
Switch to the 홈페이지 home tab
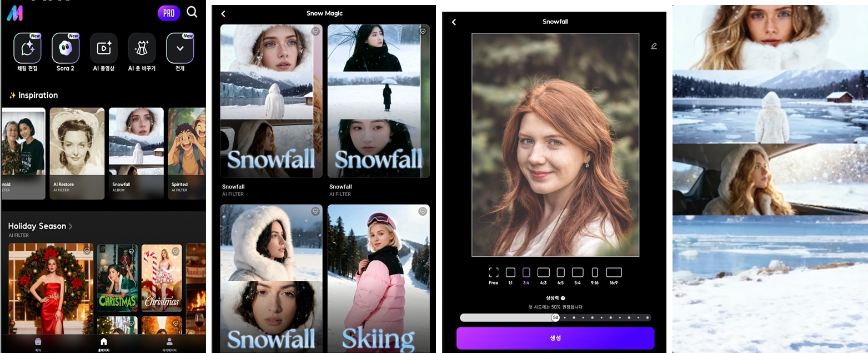[x=103, y=343]
